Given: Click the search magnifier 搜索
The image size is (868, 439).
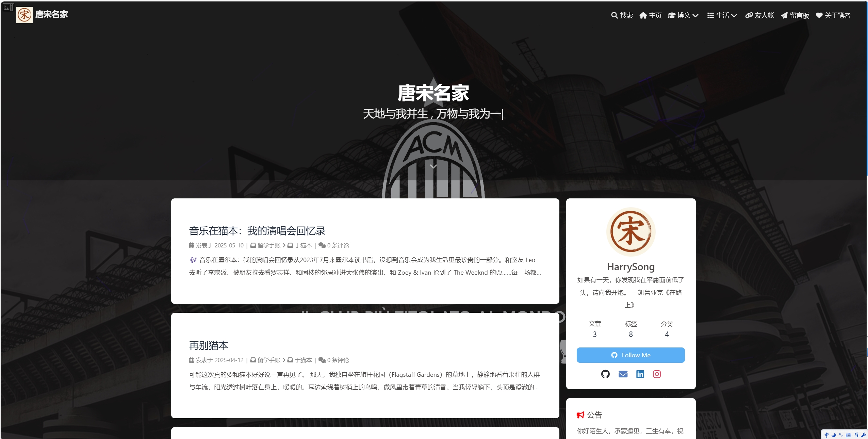Looking at the screenshot, I should coord(622,15).
